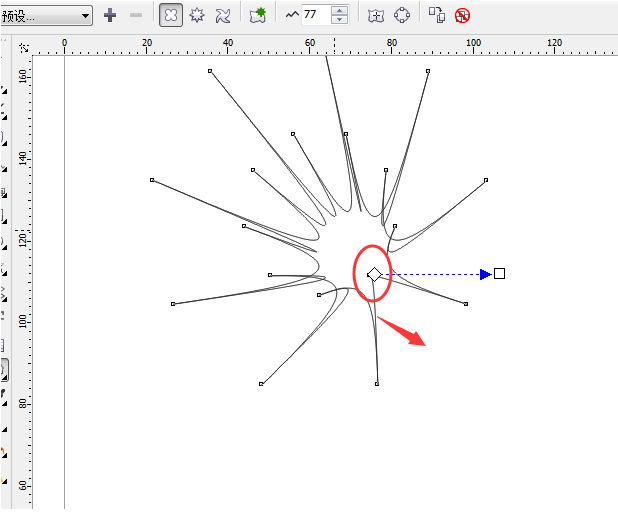Viewport: 618px width, 512px height.
Task: Click the Copy Distortion Properties icon
Action: pyautogui.click(x=437, y=15)
